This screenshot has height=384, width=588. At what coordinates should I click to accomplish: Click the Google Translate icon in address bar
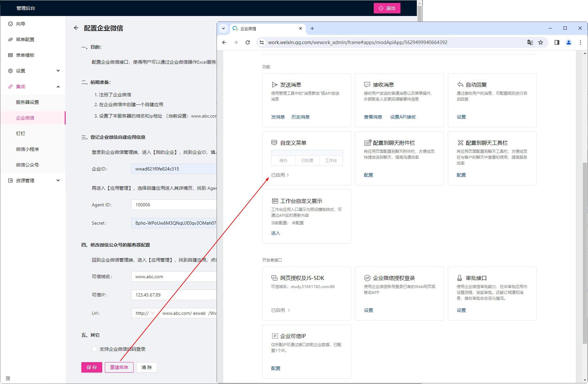tap(530, 42)
